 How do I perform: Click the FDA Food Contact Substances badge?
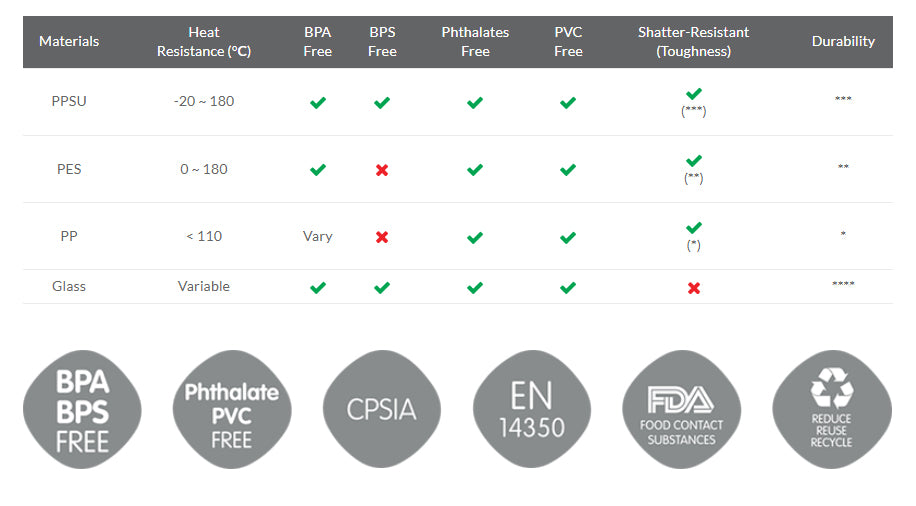coord(682,410)
